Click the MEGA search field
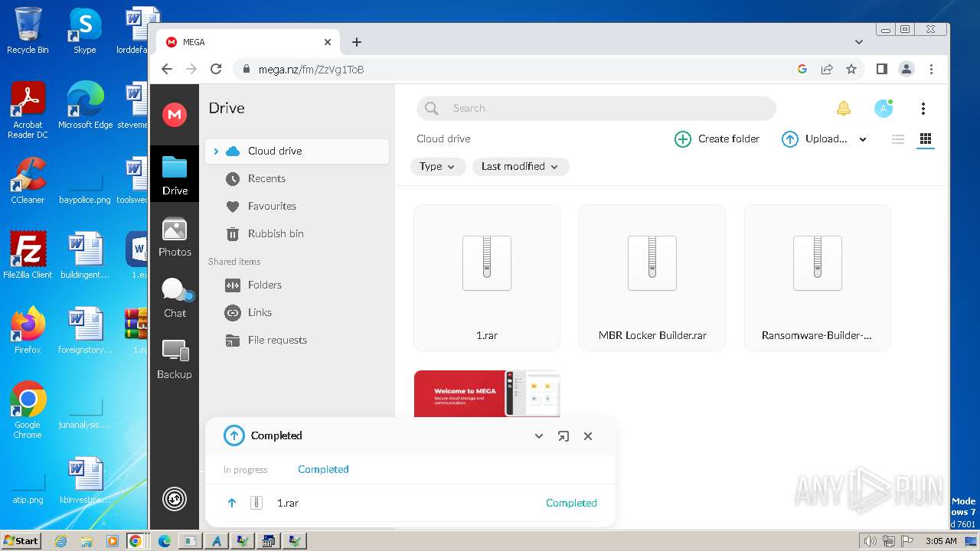Image resolution: width=980 pixels, height=551 pixels. coord(596,109)
